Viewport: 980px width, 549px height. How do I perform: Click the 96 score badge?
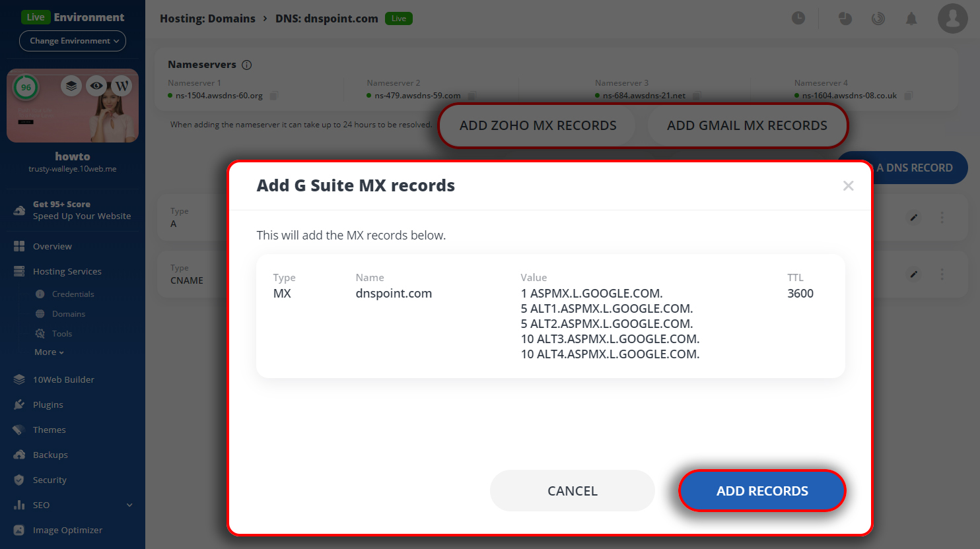pos(26,87)
